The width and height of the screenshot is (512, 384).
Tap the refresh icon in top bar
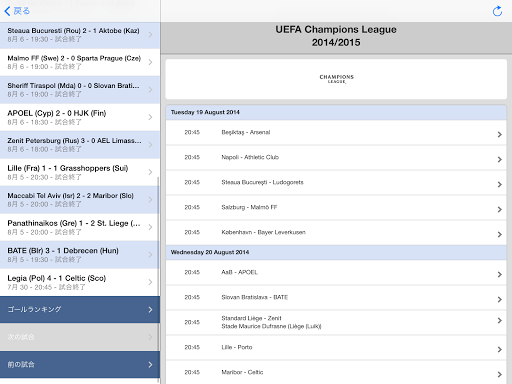point(497,11)
